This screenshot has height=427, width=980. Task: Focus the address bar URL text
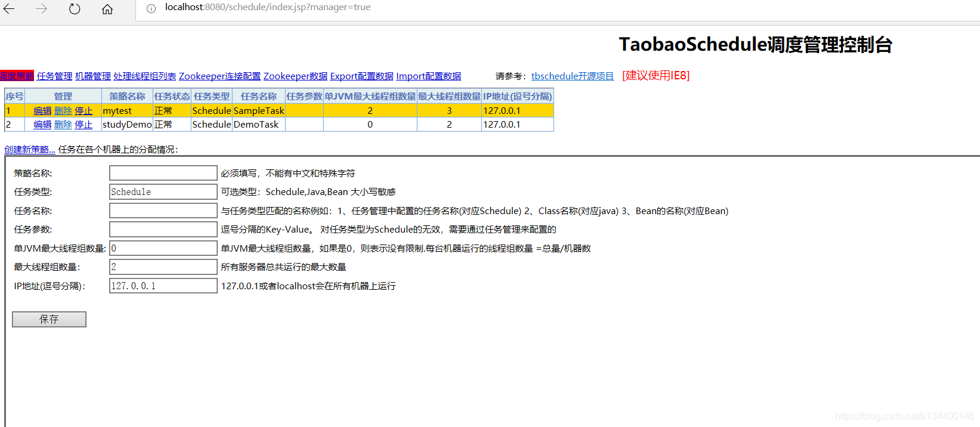pos(268,7)
